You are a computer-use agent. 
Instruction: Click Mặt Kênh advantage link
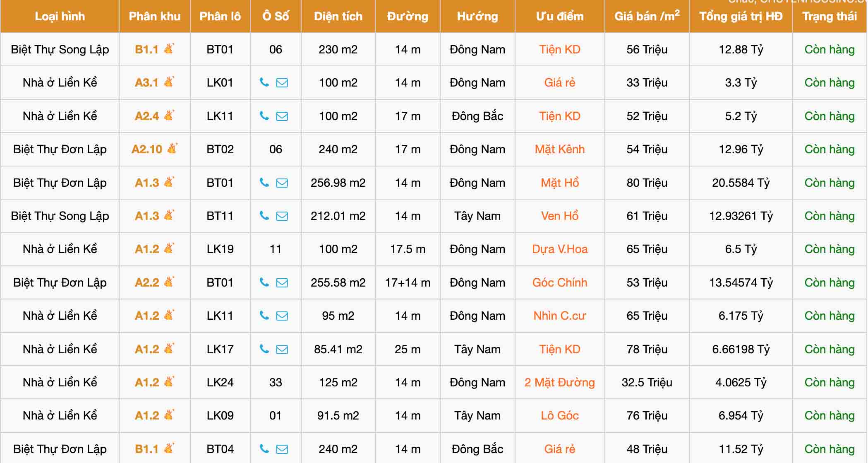click(x=560, y=149)
